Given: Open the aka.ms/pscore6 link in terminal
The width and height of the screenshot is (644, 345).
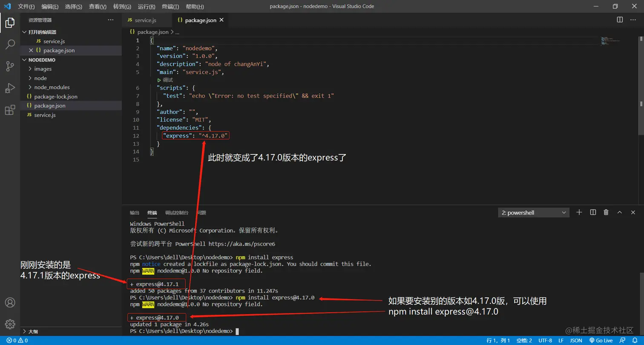Looking at the screenshot, I should (241, 244).
